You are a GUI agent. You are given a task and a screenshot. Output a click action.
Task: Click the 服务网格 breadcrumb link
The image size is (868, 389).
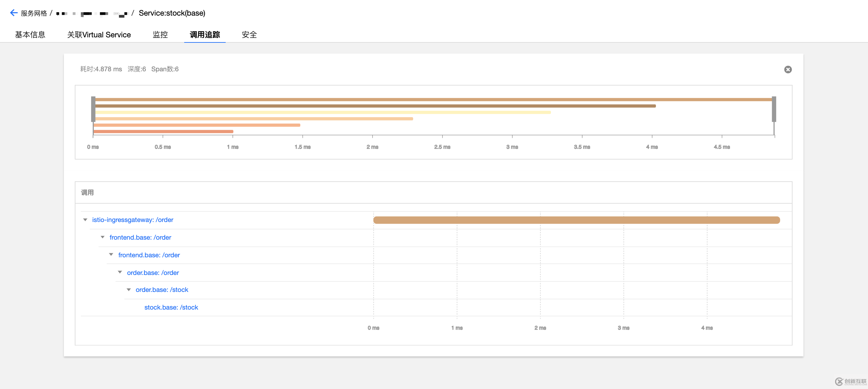[34, 13]
